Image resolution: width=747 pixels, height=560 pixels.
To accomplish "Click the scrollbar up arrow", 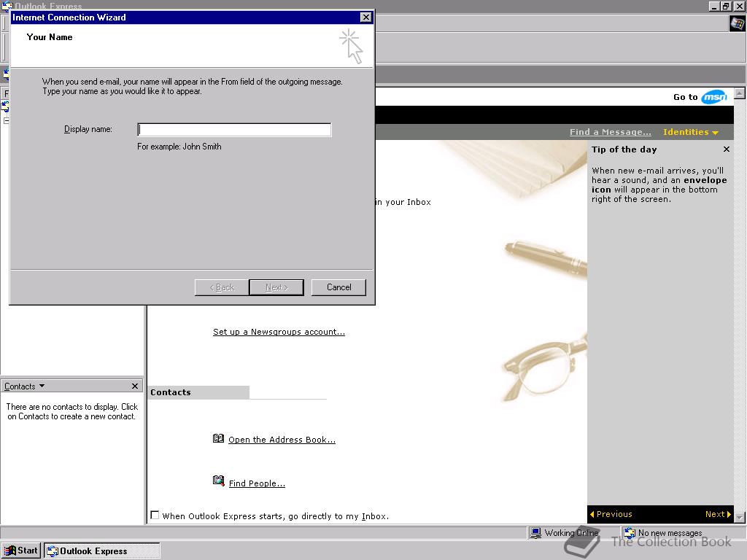I will coord(740,93).
